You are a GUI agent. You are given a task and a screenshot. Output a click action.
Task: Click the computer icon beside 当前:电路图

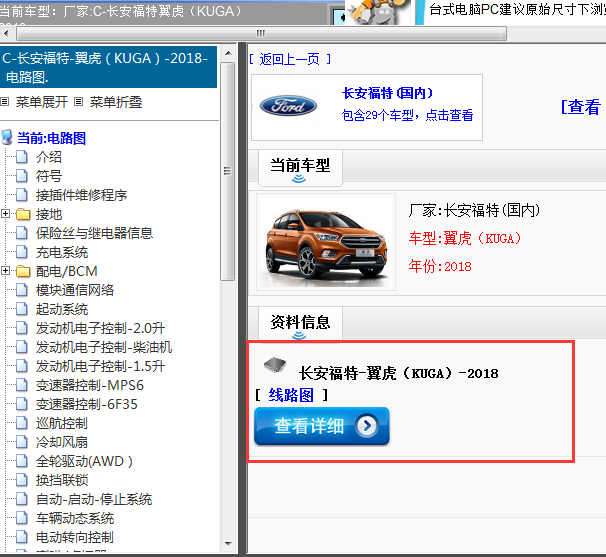(x=7, y=137)
